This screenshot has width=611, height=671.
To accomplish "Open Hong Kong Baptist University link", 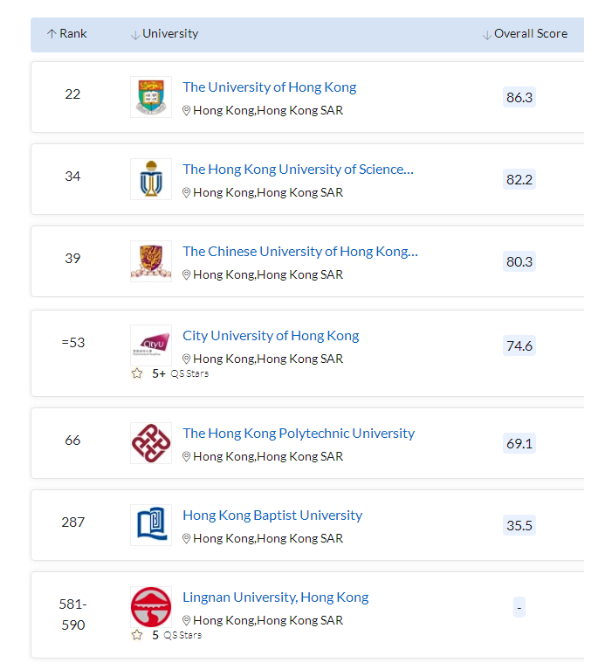I will [272, 515].
